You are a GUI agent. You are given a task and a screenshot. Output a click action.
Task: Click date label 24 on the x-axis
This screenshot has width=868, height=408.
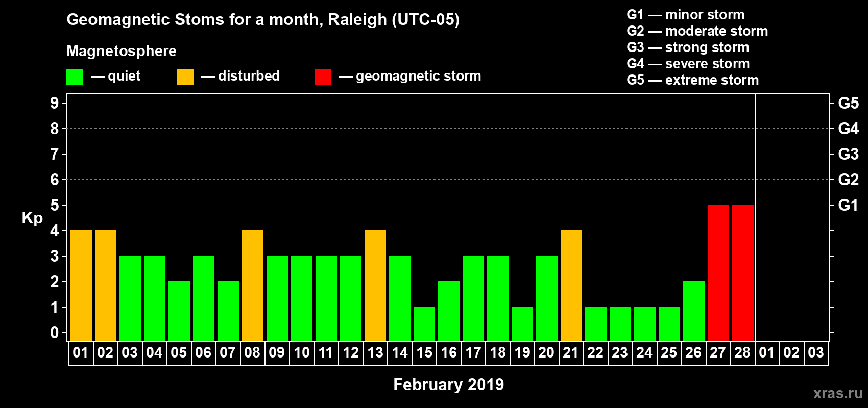644,353
